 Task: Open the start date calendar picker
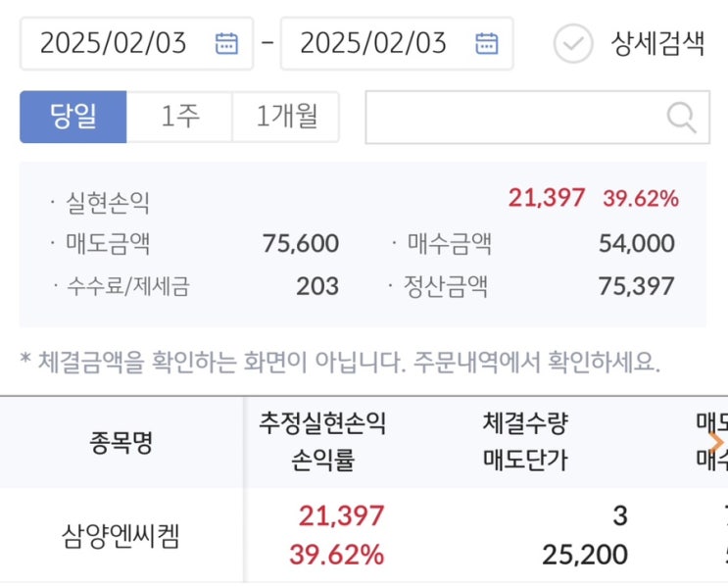[x=226, y=43]
